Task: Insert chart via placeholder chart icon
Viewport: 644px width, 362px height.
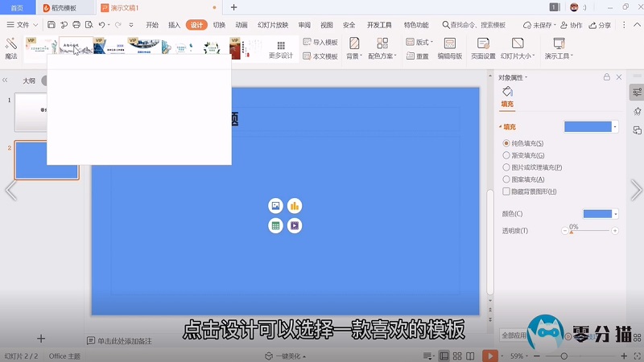Action: coord(295,206)
